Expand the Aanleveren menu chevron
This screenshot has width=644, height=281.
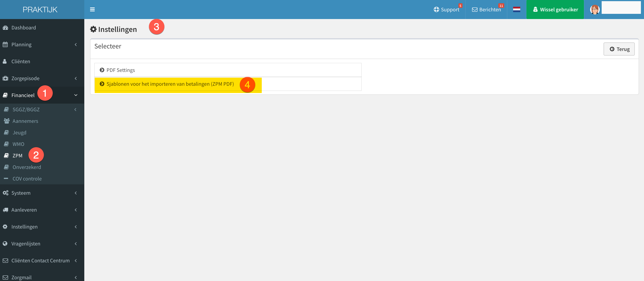pyautogui.click(x=76, y=210)
